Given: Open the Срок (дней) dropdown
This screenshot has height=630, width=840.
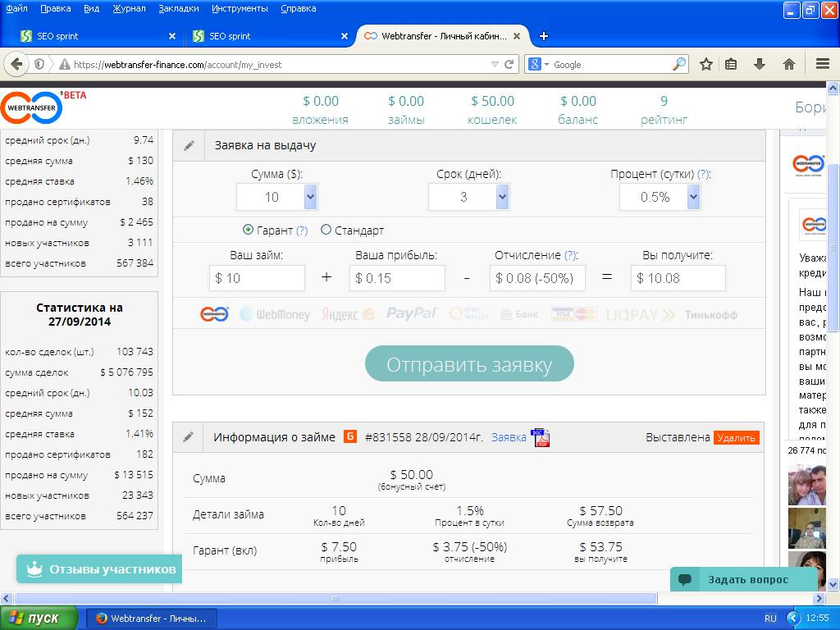Looking at the screenshot, I should pyautogui.click(x=468, y=197).
